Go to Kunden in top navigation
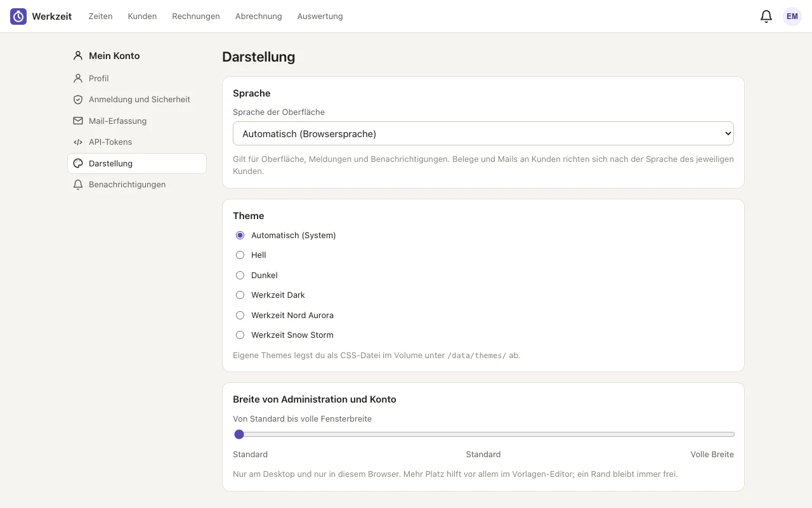The image size is (812, 508). pos(142,17)
